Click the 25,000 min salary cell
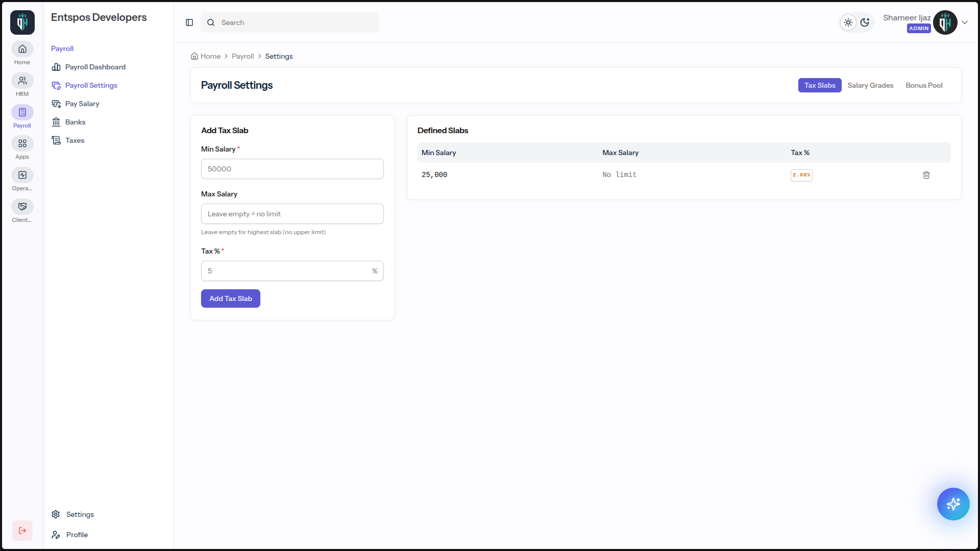 [x=434, y=175]
